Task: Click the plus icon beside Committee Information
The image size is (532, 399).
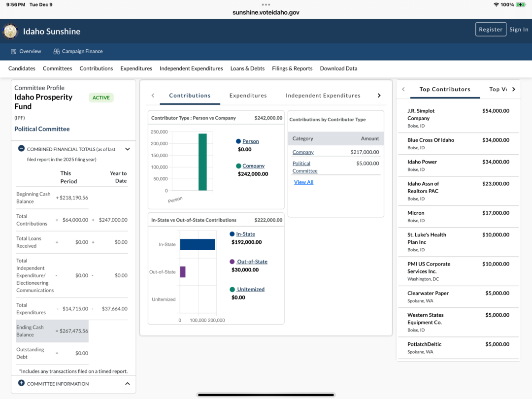Action: [21, 383]
